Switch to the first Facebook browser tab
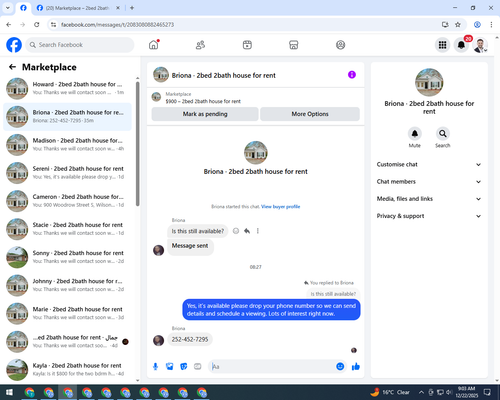This screenshot has width=500, height=400. point(23,8)
